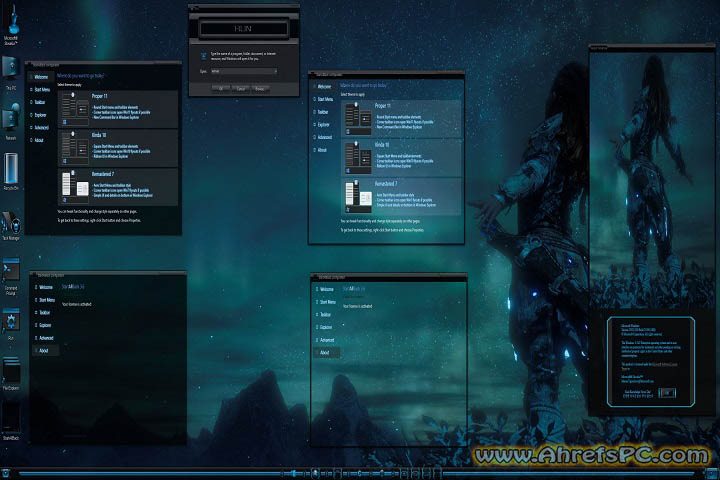Open Start Menu tab in translucent About window
The image size is (720, 480).
(x=327, y=302)
